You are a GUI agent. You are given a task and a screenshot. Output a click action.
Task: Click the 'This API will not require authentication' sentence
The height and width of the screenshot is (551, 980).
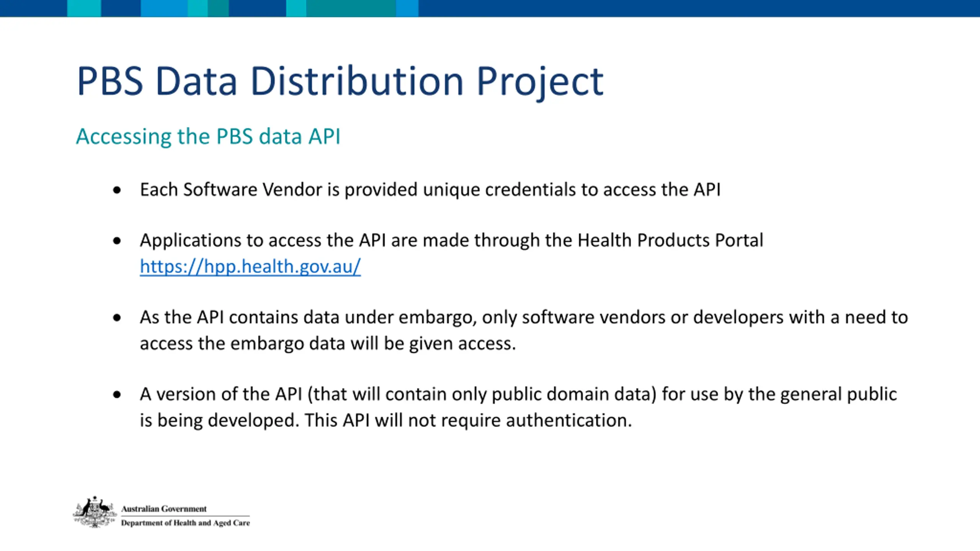click(468, 420)
